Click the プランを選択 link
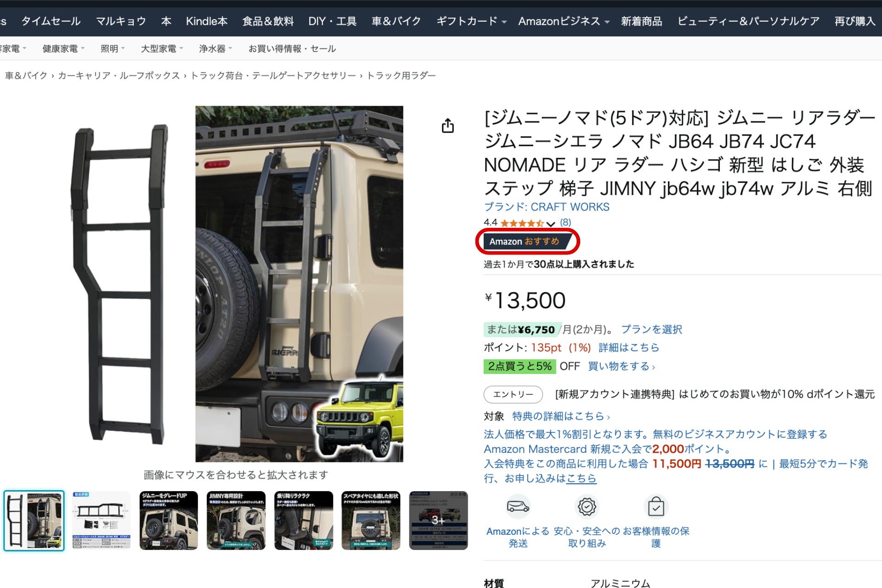The height and width of the screenshot is (588, 882). coord(651,329)
